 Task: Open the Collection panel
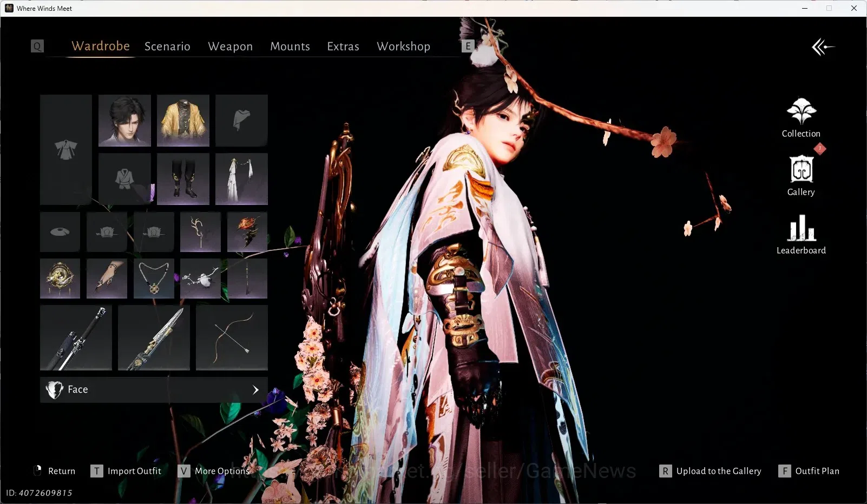[801, 118]
